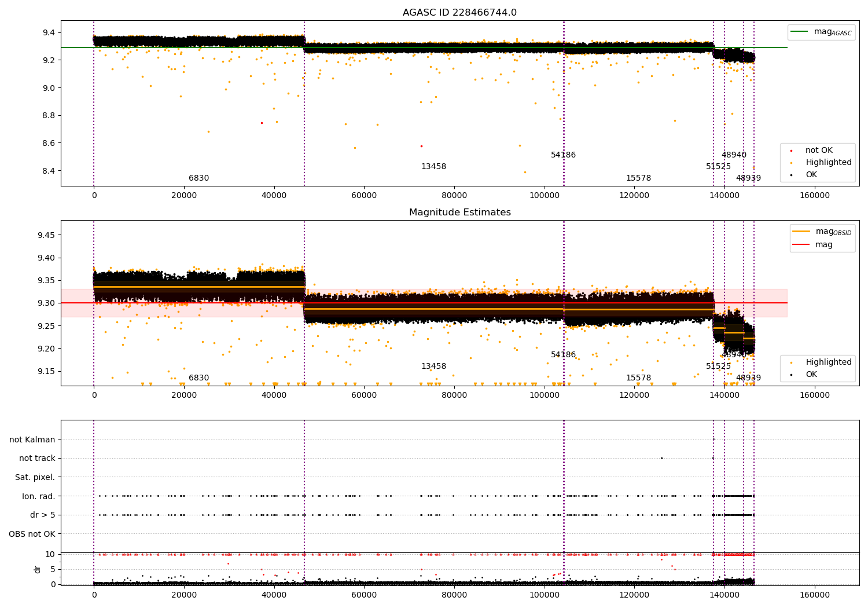Screen dimensions: 868x608
Task: Click OBSID label 15578 in the top plot
Action: pos(638,178)
